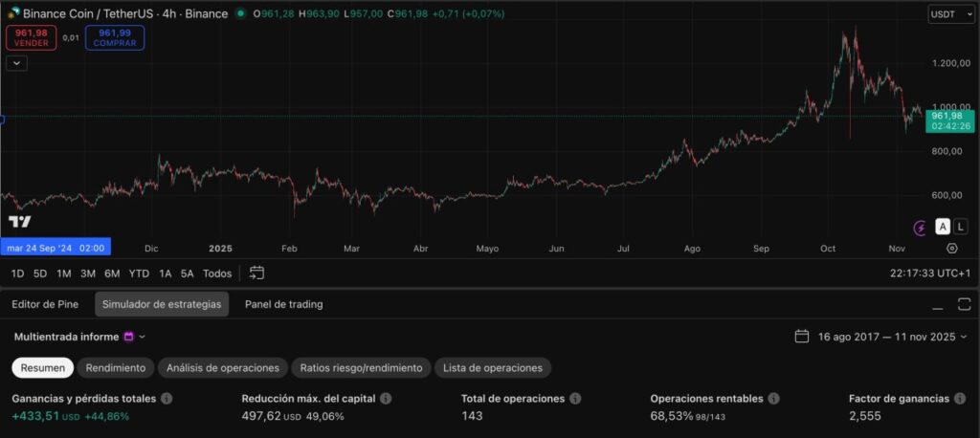Click the 22:17:33 UTC+1 timezone clock
The height and width of the screenshot is (438, 980).
coord(930,274)
